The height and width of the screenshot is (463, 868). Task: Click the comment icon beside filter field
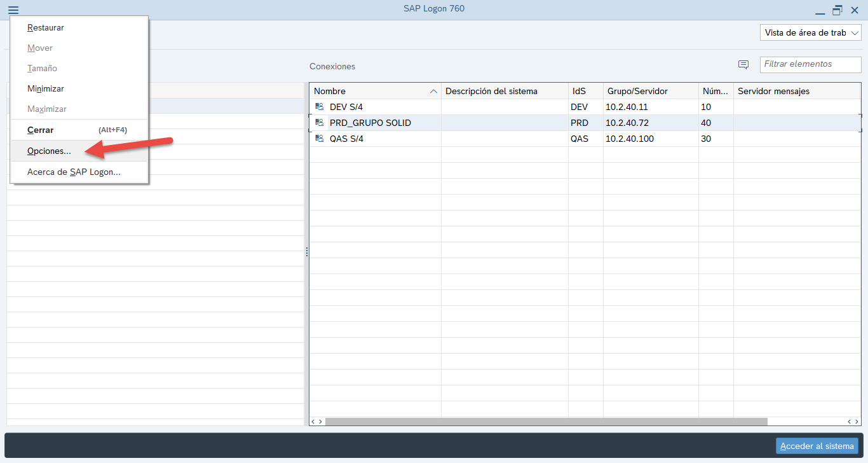coord(743,65)
